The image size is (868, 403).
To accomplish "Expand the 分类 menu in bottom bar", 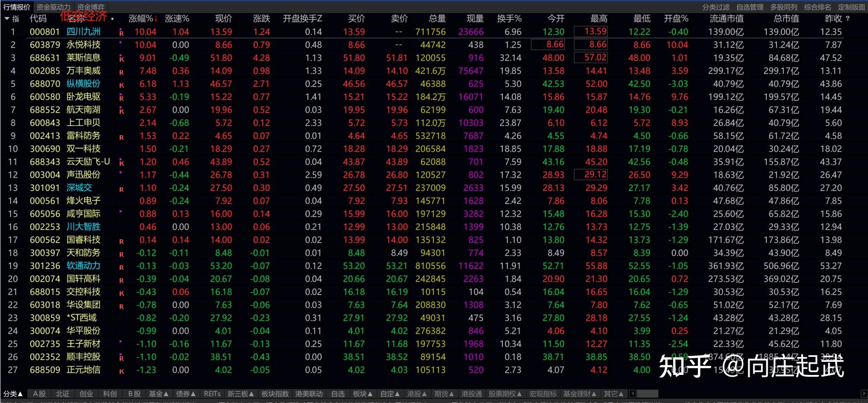I will (13, 394).
